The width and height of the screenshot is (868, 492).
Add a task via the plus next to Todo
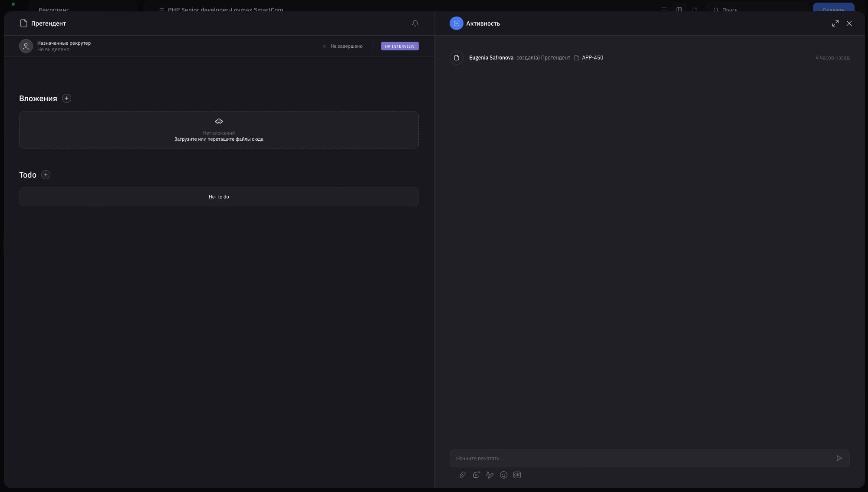pyautogui.click(x=46, y=175)
